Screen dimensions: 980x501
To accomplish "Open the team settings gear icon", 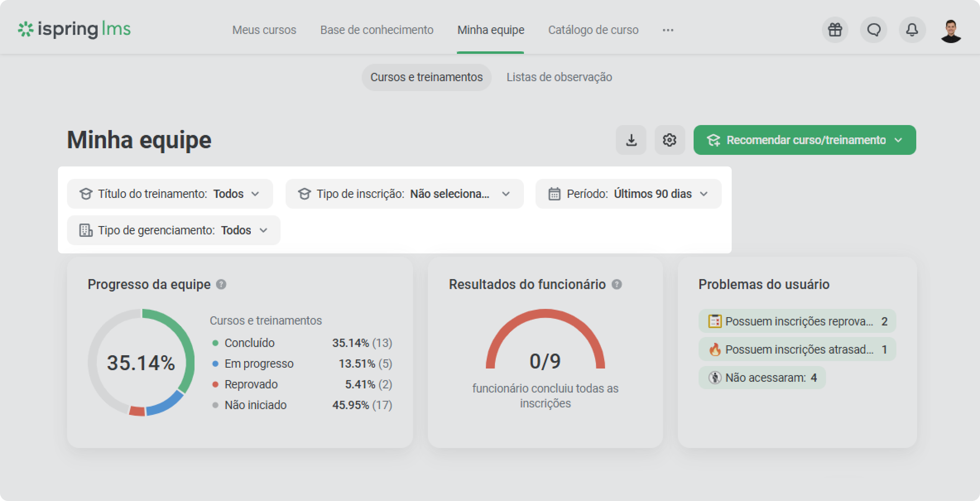I will click(x=670, y=140).
